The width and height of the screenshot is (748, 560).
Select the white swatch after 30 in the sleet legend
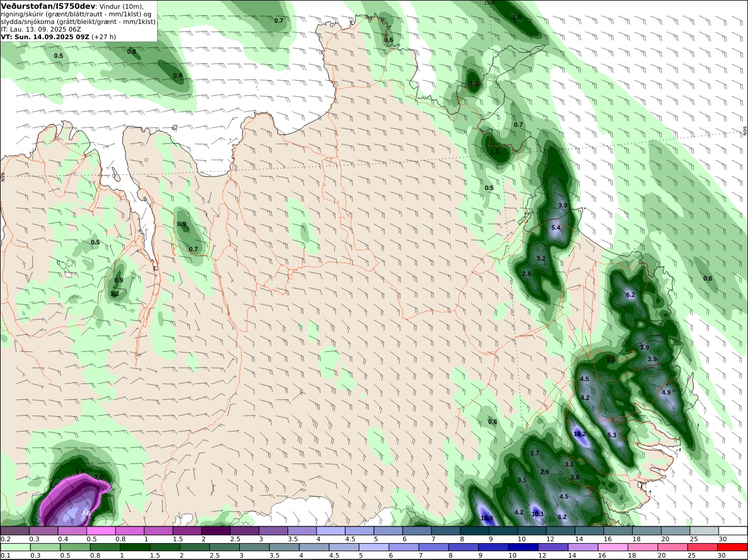click(733, 531)
